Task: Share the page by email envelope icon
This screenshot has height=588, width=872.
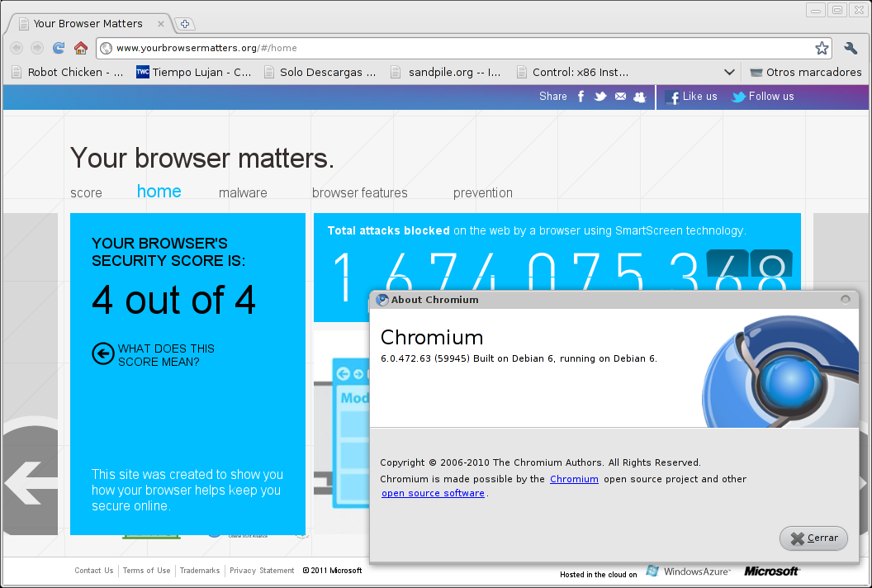Action: click(x=621, y=97)
